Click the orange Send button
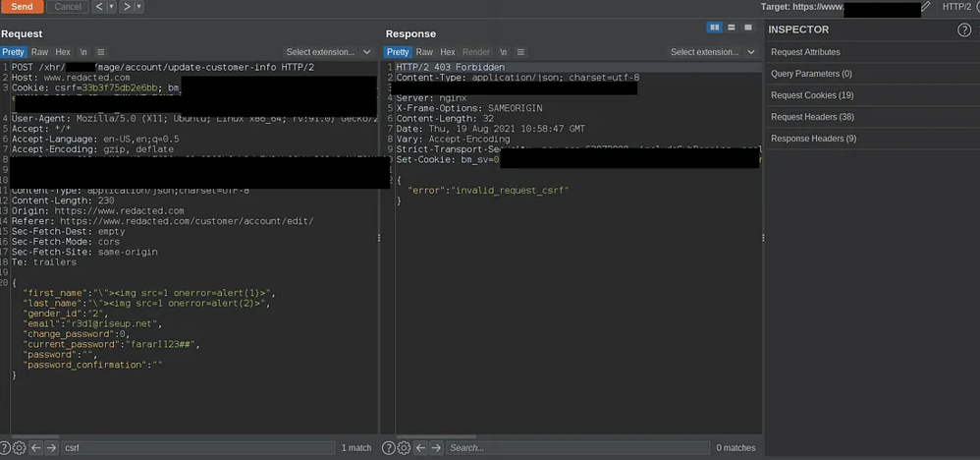Image resolution: width=980 pixels, height=460 pixels. (22, 7)
